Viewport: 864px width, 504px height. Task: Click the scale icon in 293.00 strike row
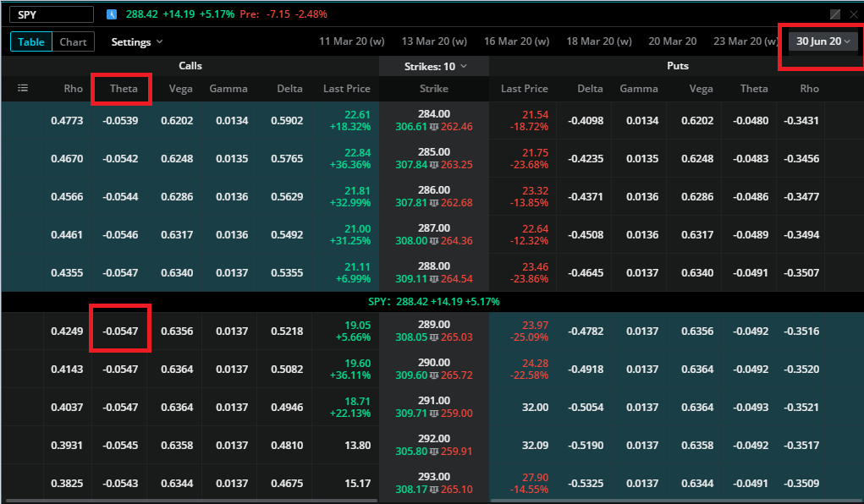(433, 489)
